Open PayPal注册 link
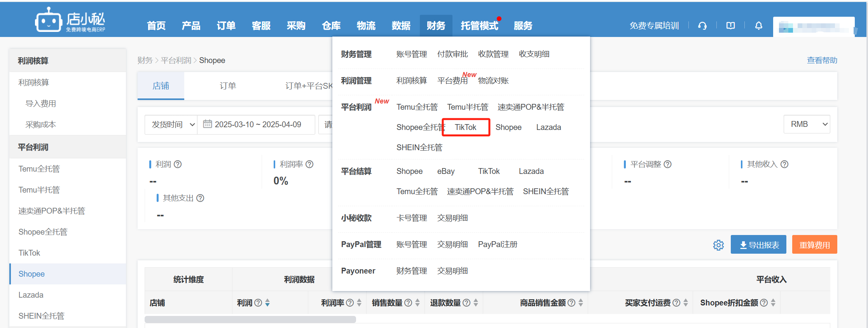This screenshot has width=868, height=328. (498, 244)
